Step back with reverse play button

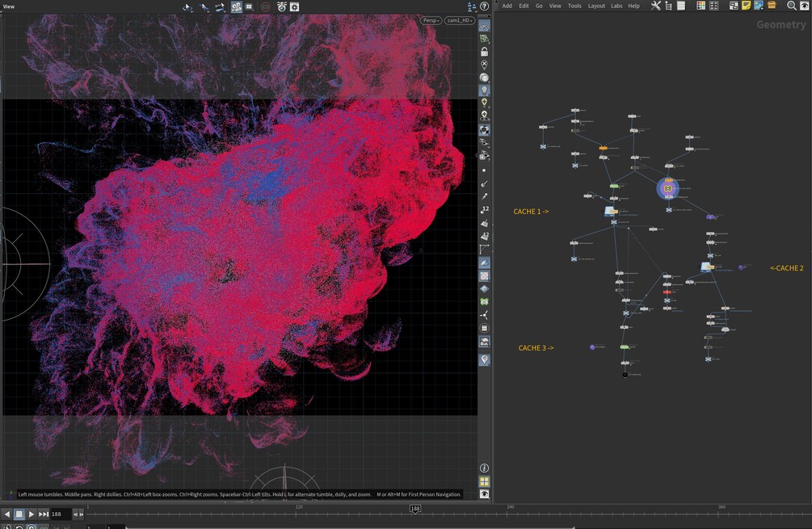[x=7, y=514]
